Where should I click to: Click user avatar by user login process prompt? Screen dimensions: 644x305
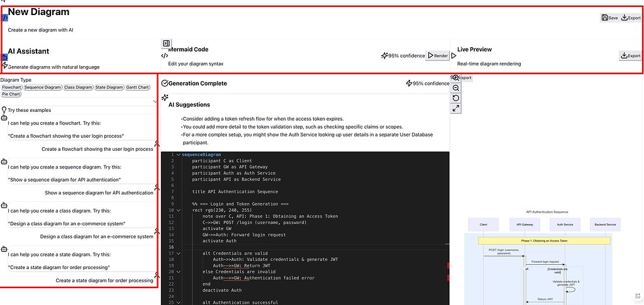[x=157, y=143]
